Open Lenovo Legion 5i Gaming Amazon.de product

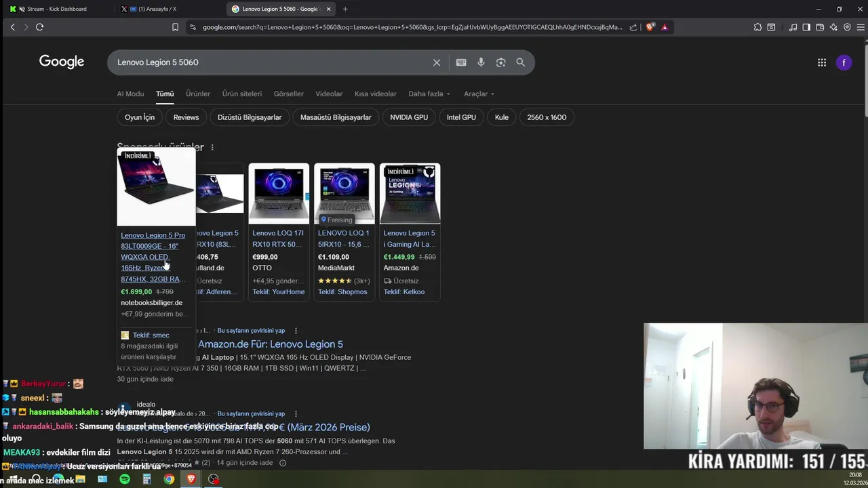pos(410,239)
